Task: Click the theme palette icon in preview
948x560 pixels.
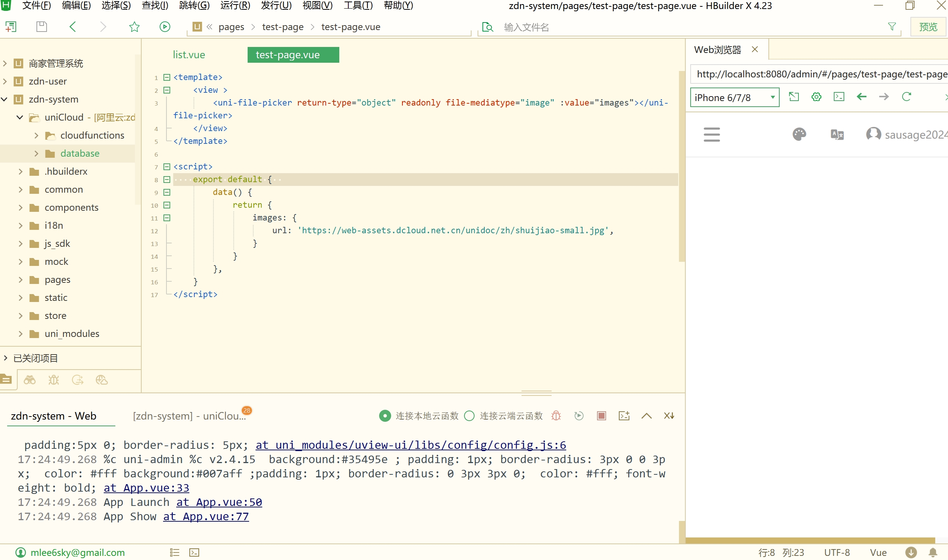Action: tap(799, 134)
